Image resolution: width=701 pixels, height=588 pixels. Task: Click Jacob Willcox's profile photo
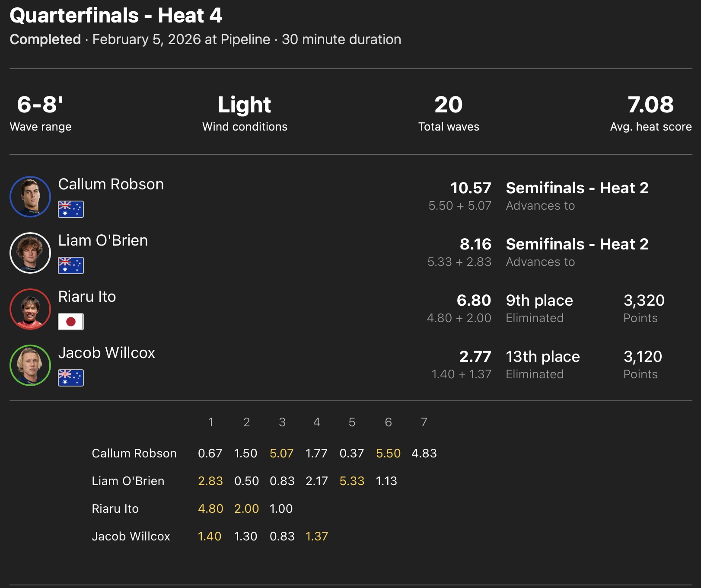coord(30,365)
